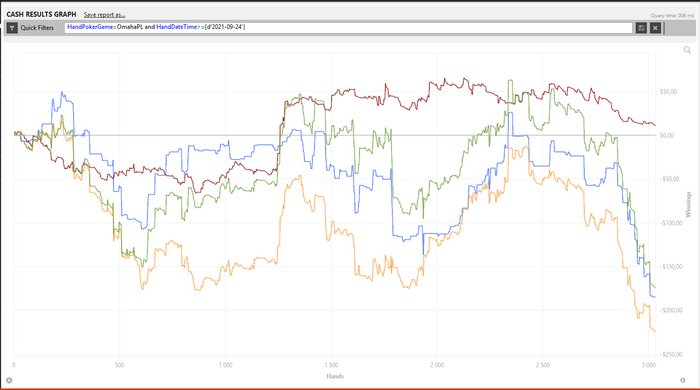Click the '2 000' hands axis tick
The width and height of the screenshot is (700, 390).
point(437,365)
